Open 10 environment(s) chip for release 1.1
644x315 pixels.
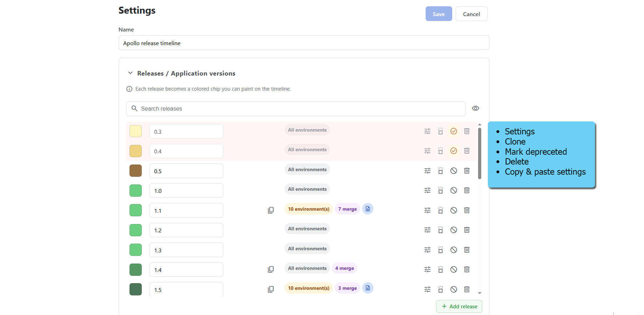[309, 209]
